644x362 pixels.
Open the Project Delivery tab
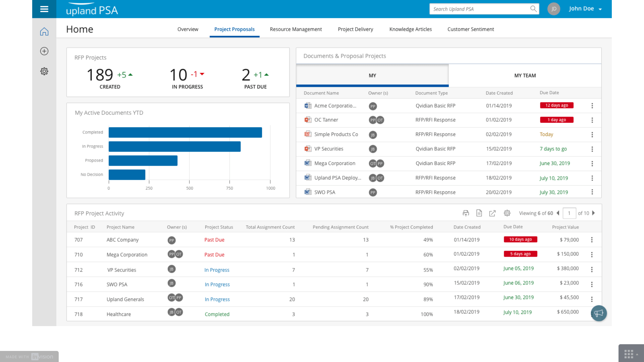[356, 29]
